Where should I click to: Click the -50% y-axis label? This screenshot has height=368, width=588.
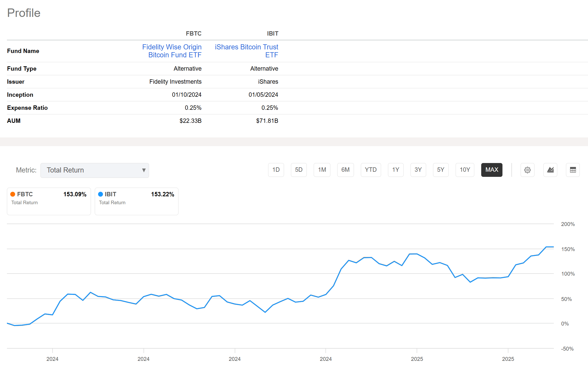[567, 349]
